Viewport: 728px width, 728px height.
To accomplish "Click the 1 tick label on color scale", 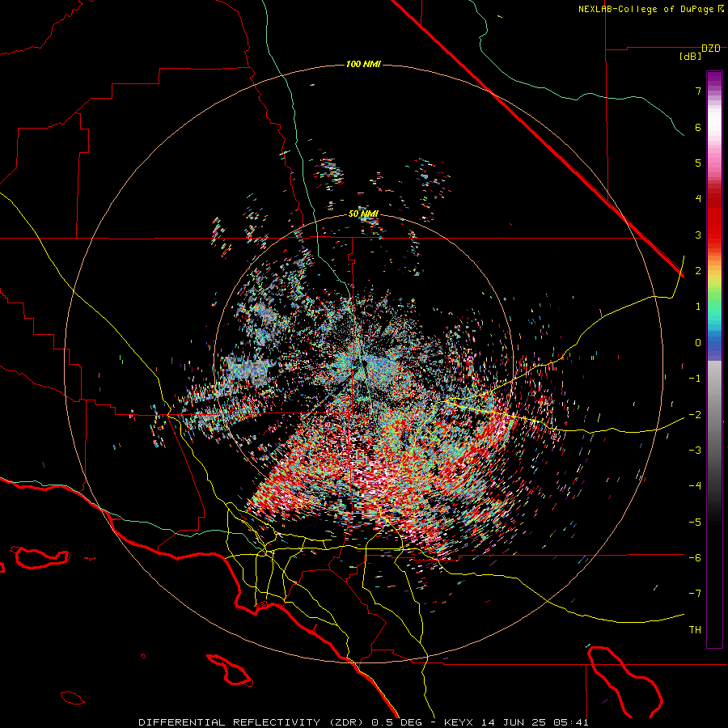I will click(698, 307).
